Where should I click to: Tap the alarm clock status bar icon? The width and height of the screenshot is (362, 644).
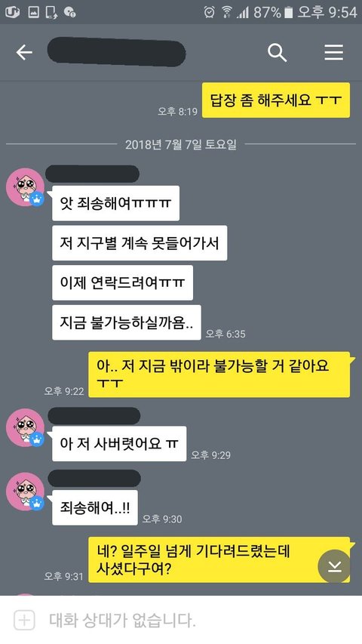(210, 12)
